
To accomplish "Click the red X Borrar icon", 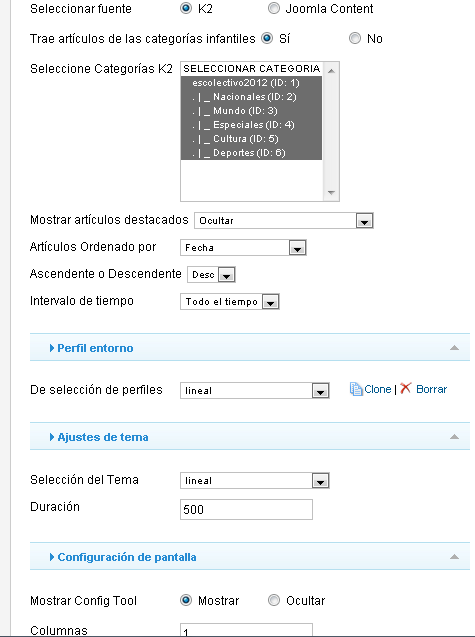I will pyautogui.click(x=406, y=388).
